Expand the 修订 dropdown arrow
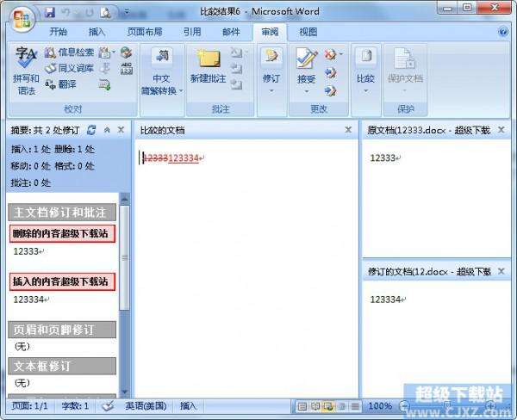517x420 pixels. point(271,91)
